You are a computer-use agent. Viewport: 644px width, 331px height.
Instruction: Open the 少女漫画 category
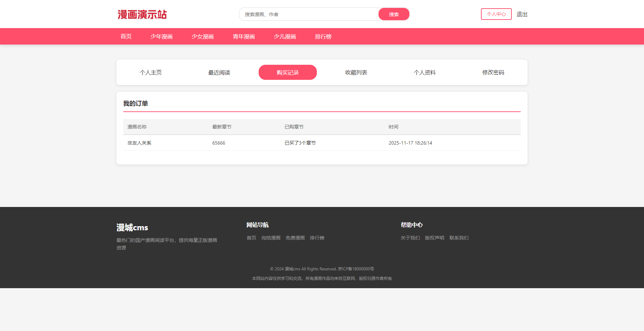click(x=202, y=36)
